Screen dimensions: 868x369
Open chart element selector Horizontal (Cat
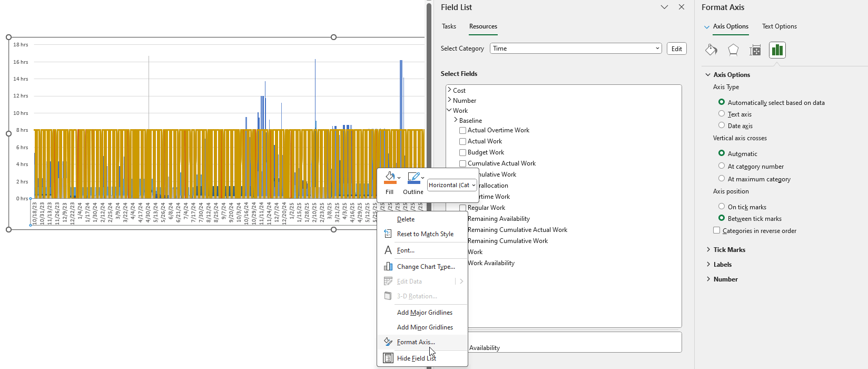[452, 185]
